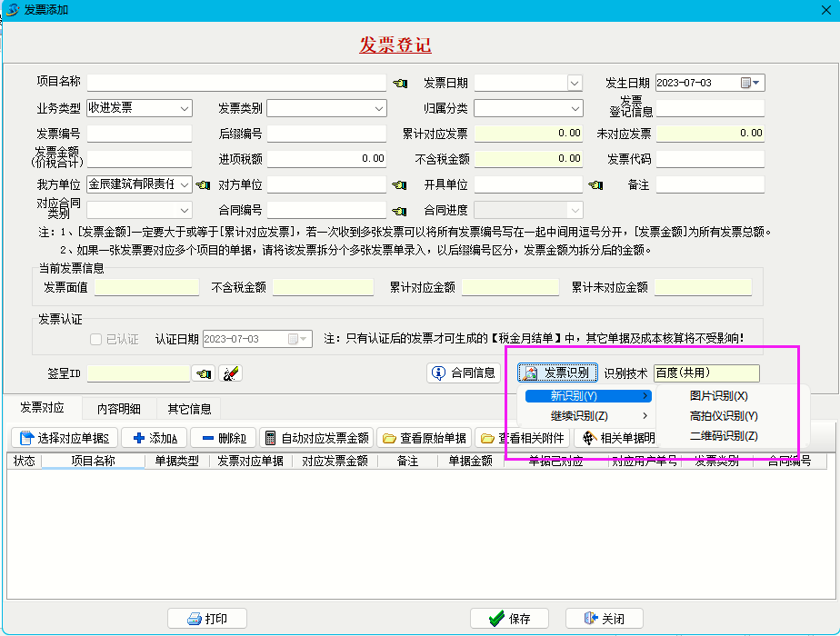The image size is (840, 636).
Task: Expand the 业务类型 dropdown
Action: pyautogui.click(x=185, y=108)
